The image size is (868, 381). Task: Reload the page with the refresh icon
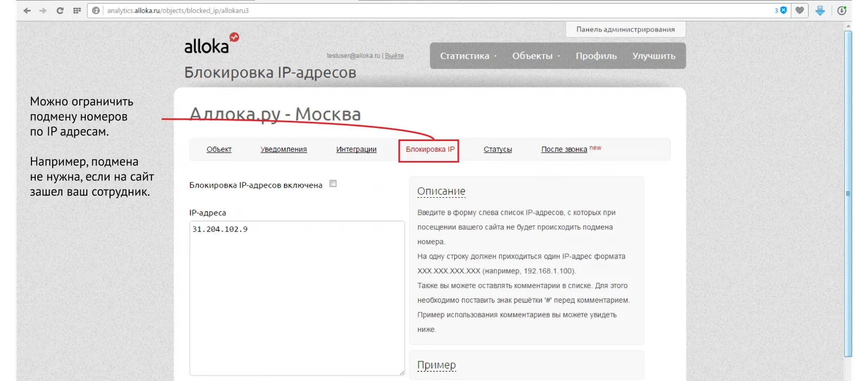60,10
